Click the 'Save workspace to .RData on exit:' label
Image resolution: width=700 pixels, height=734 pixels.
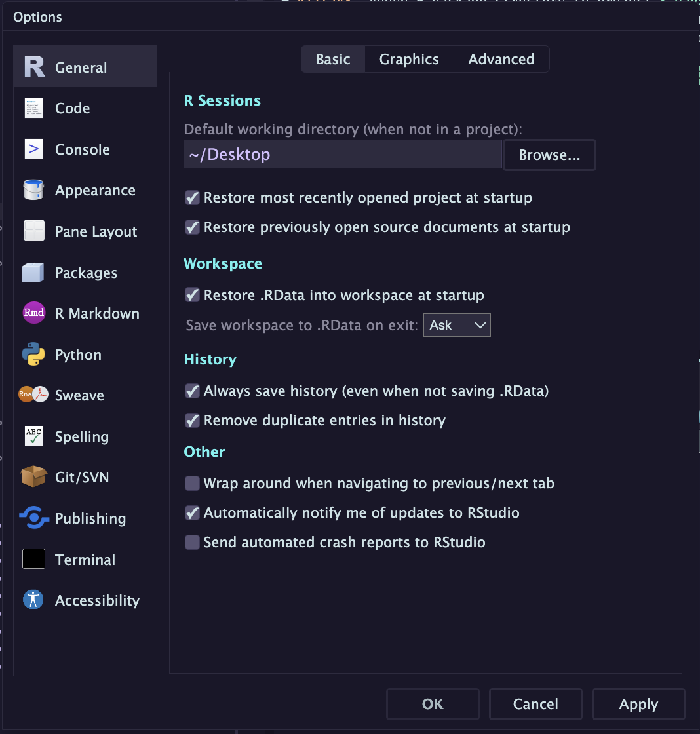pos(301,325)
